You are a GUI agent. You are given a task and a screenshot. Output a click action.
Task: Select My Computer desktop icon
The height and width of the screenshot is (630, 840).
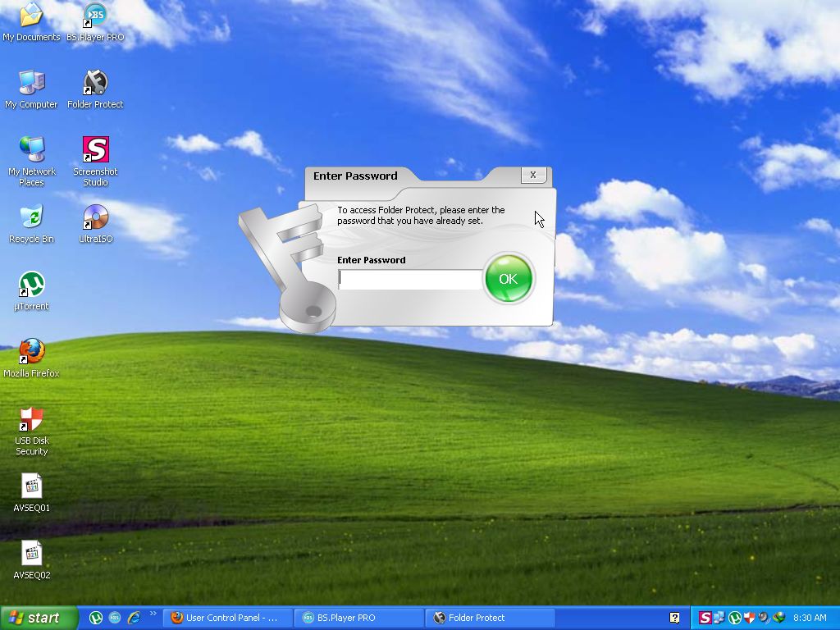[31, 89]
